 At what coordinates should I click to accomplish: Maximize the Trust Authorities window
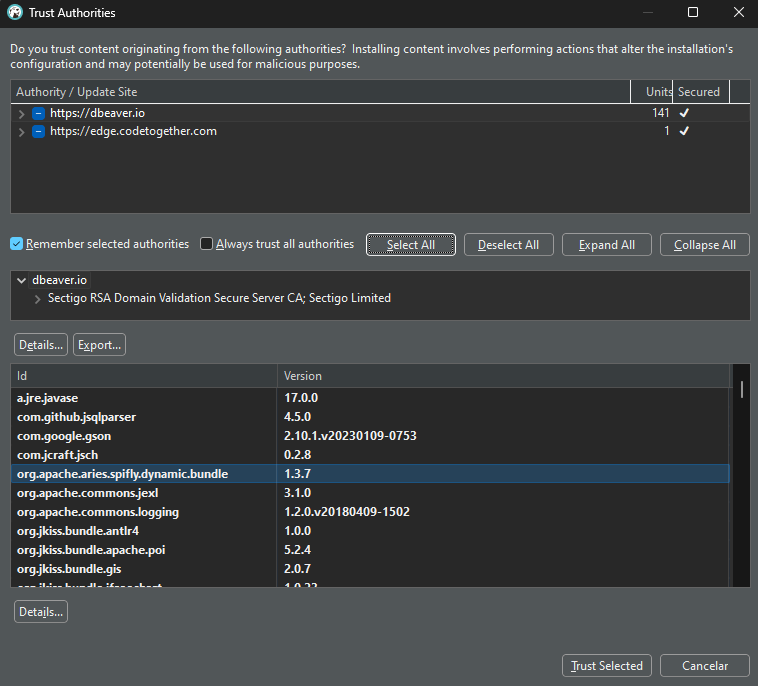pyautogui.click(x=693, y=12)
